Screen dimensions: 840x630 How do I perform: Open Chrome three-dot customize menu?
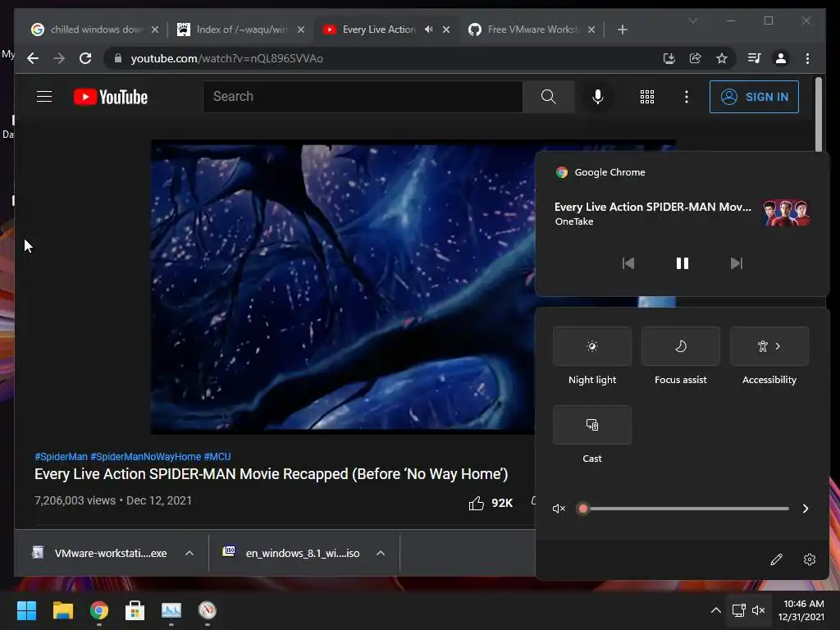click(807, 58)
